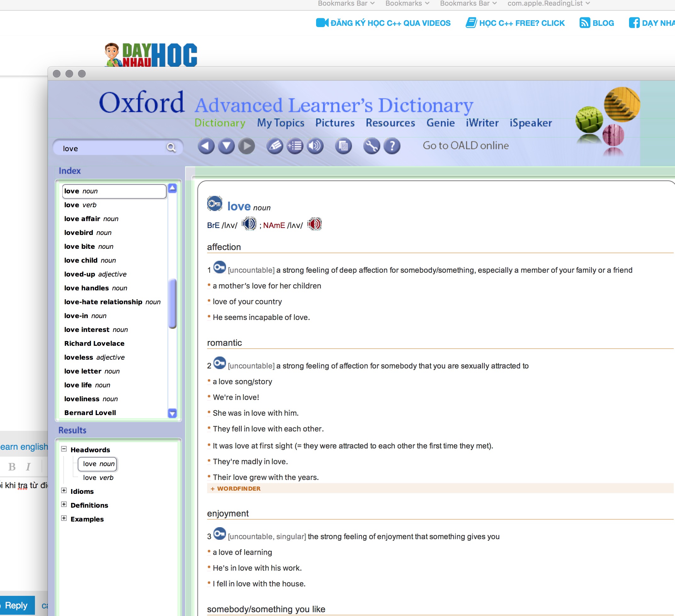Click the key icon beside love headword
This screenshot has width=675, height=616.
215,204
